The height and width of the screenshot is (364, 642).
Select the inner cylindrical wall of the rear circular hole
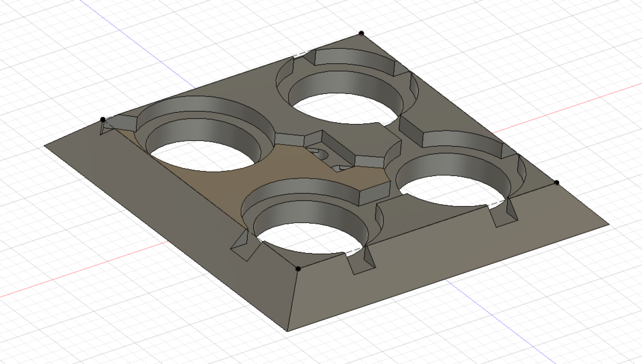346,84
